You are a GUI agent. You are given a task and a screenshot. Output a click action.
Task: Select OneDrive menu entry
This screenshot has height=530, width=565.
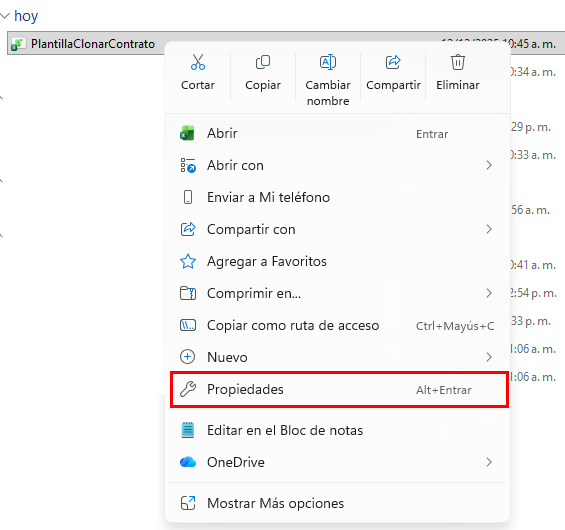point(337,462)
